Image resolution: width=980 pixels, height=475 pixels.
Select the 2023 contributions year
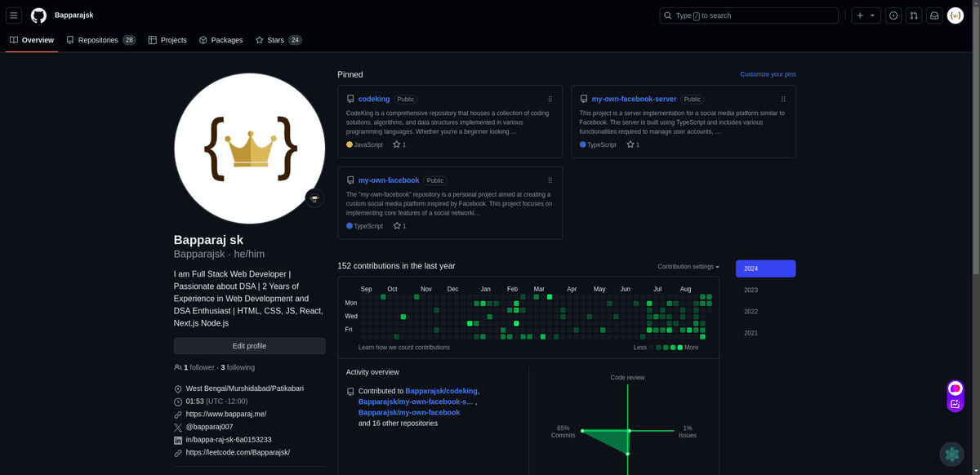751,290
